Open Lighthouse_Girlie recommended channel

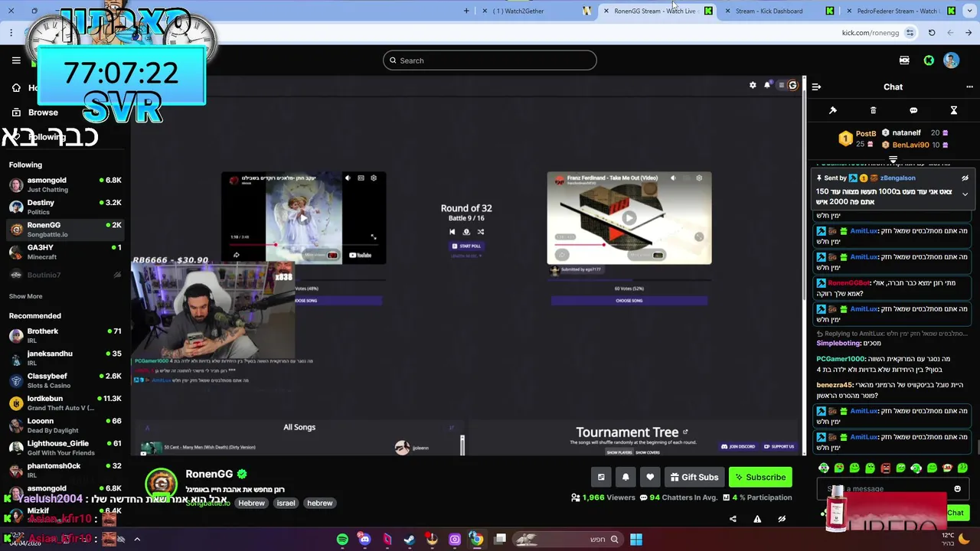point(65,448)
